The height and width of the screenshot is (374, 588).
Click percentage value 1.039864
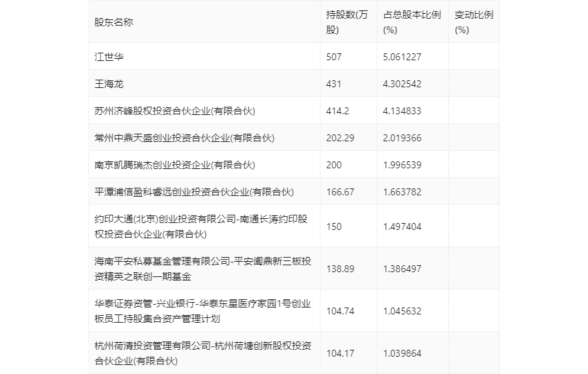point(402,353)
